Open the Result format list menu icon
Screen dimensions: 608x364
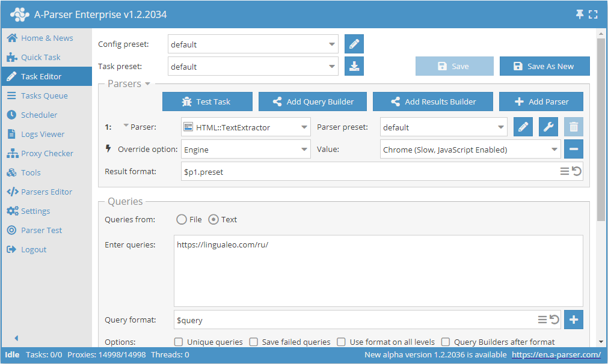[565, 172]
